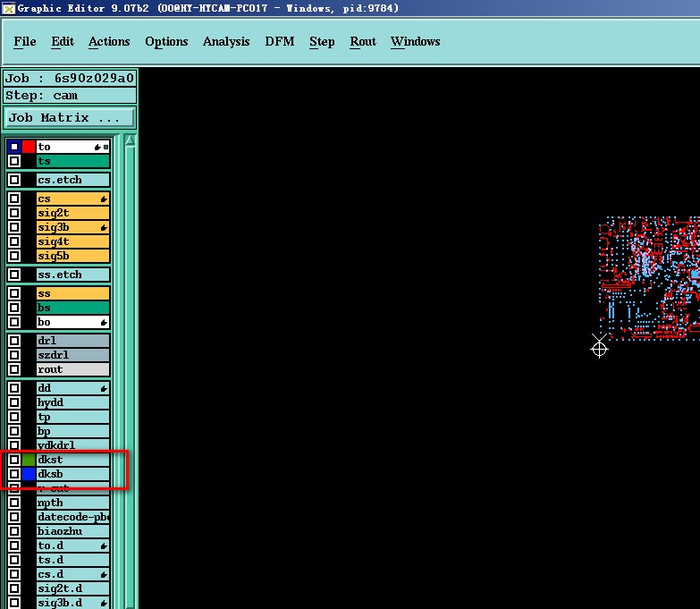700x609 pixels.
Task: Select the tp layer name
Action: tap(73, 417)
